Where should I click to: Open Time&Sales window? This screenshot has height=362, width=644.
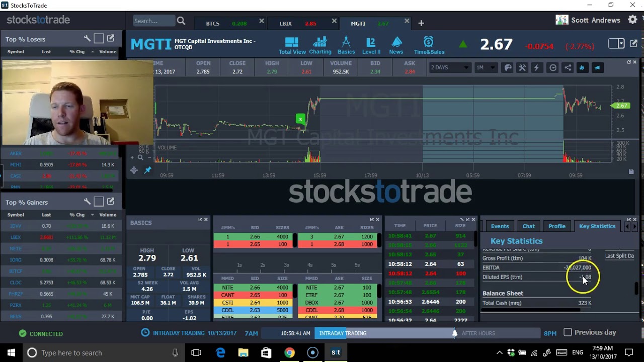[x=429, y=45]
